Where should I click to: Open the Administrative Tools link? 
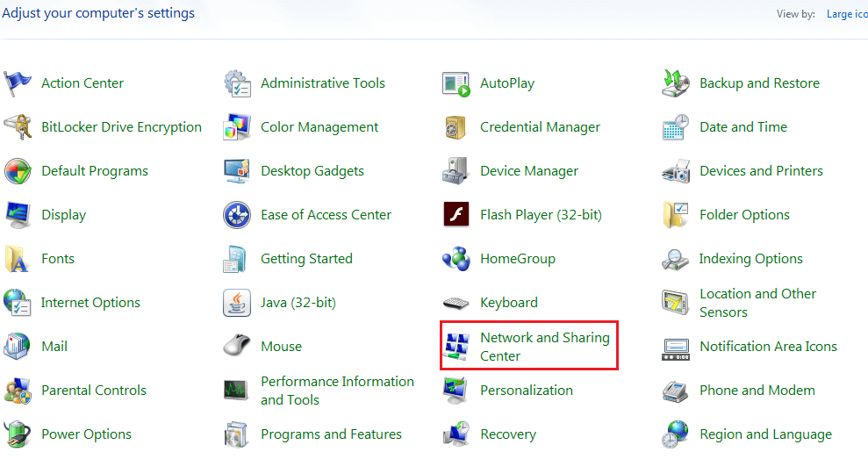(323, 83)
